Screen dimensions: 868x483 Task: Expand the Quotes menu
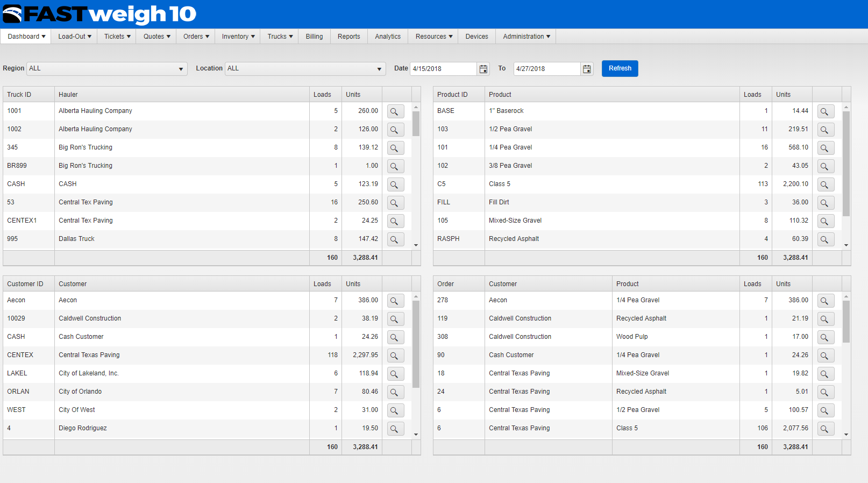[x=157, y=37]
